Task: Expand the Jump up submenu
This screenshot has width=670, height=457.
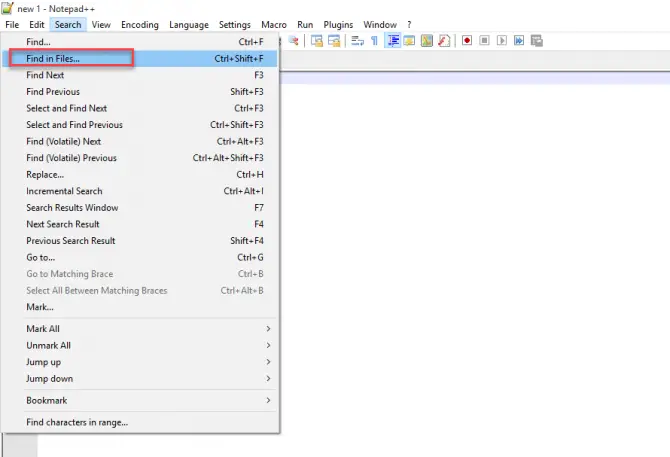Action: 140,362
